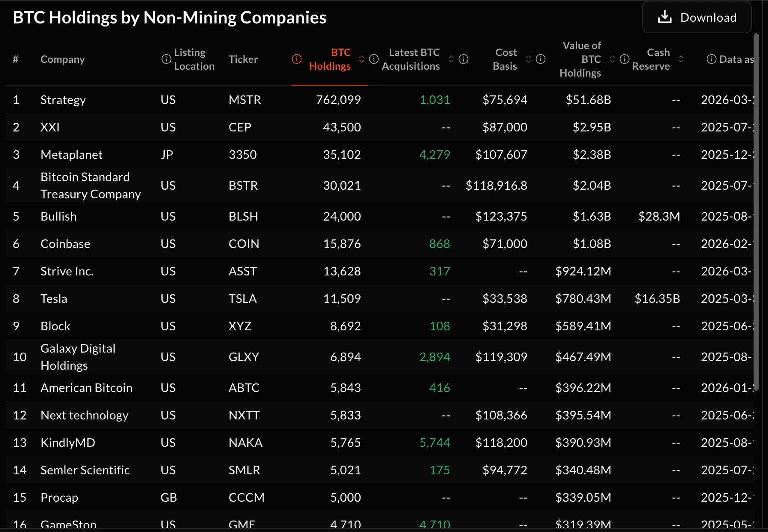The height and width of the screenshot is (532, 768).
Task: Select the COIN ticker cell
Action: [244, 244]
